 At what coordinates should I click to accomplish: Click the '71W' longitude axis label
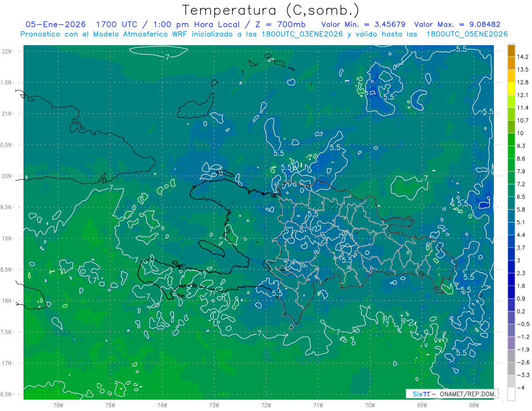tap(318, 405)
